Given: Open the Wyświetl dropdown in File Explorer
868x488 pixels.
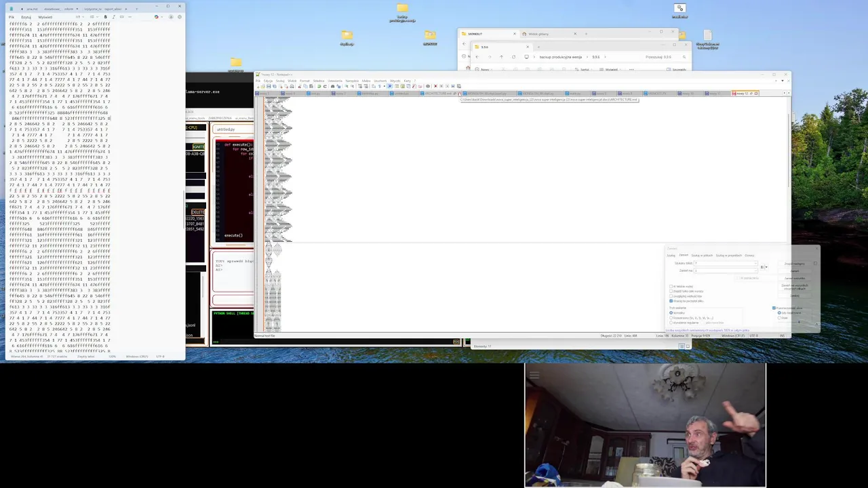Looking at the screenshot, I should (x=610, y=69).
